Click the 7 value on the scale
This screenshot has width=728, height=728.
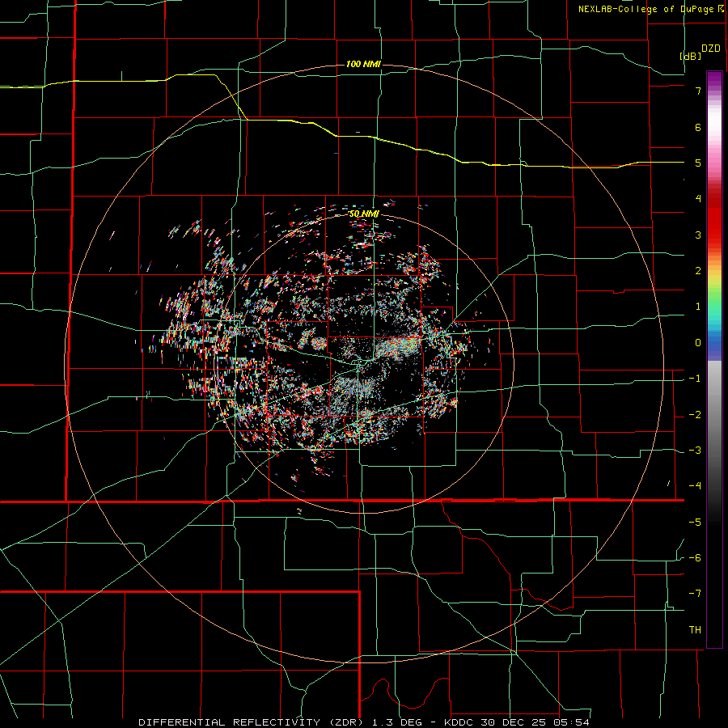pyautogui.click(x=698, y=91)
